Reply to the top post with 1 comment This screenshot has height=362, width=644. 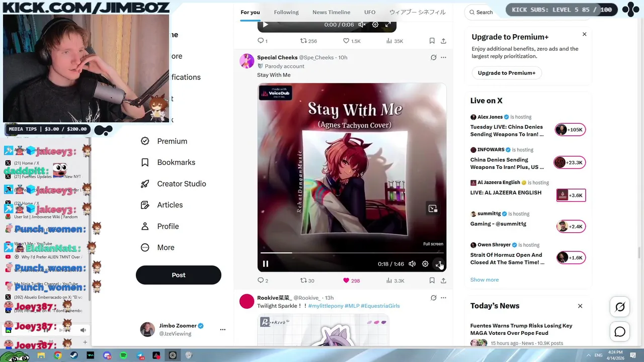click(x=263, y=41)
